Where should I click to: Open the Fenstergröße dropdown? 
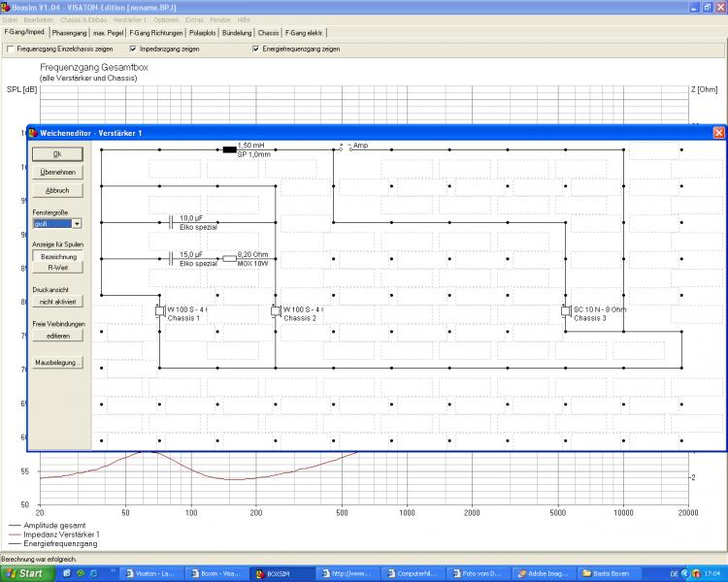click(x=77, y=223)
